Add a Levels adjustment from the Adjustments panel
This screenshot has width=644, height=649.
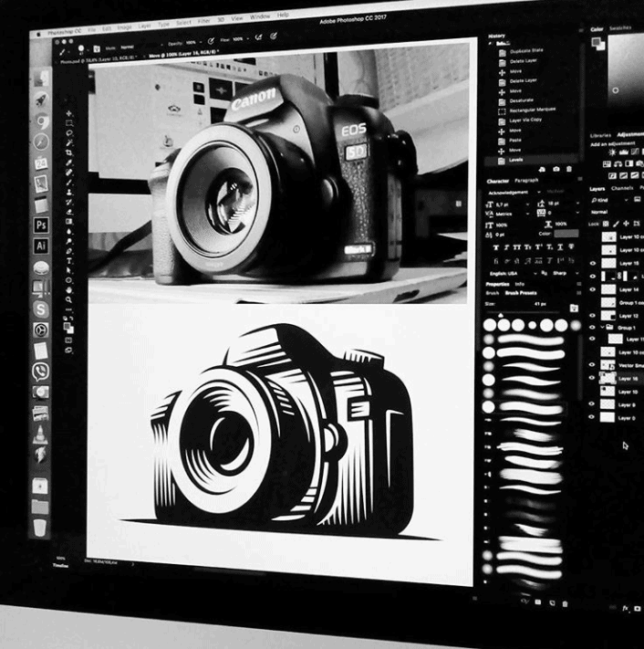623,152
